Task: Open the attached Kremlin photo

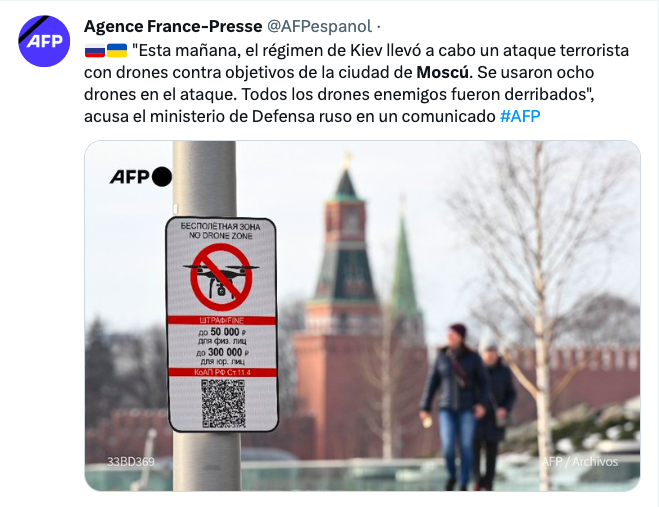Action: point(362,315)
